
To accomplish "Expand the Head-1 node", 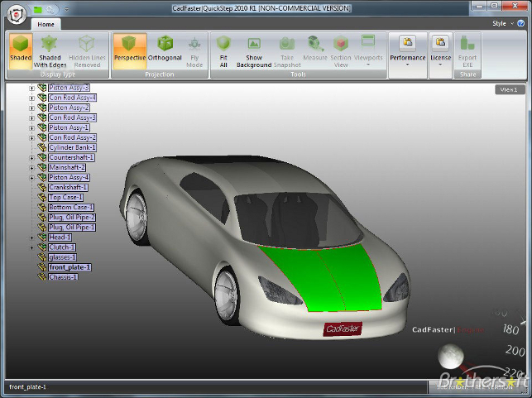I will pos(32,237).
